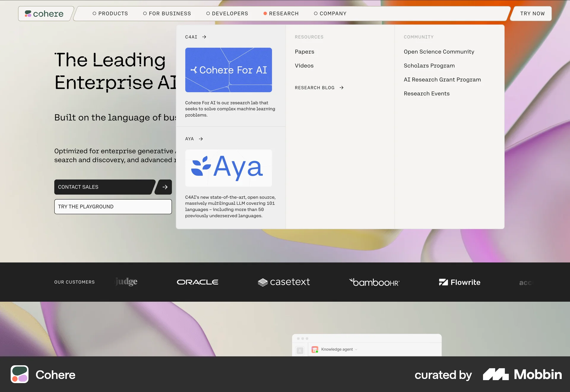
Task: Click the arrow icon next to C4AI
Action: click(204, 37)
